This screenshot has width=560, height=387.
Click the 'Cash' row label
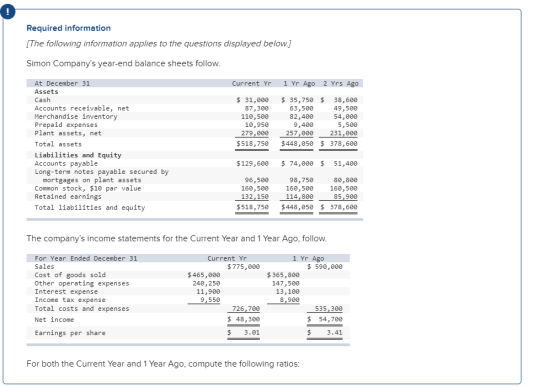42,100
